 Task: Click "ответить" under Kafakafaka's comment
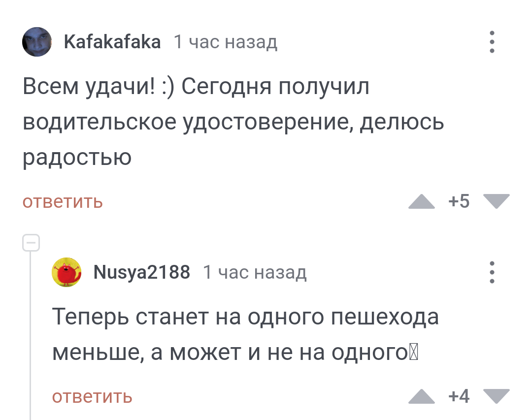coord(63,202)
